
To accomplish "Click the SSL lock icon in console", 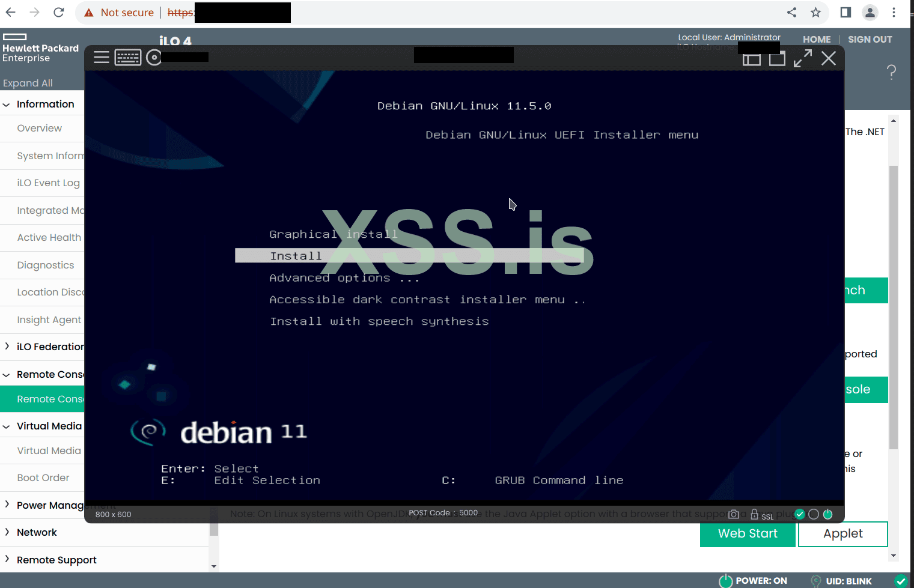I will click(x=754, y=514).
